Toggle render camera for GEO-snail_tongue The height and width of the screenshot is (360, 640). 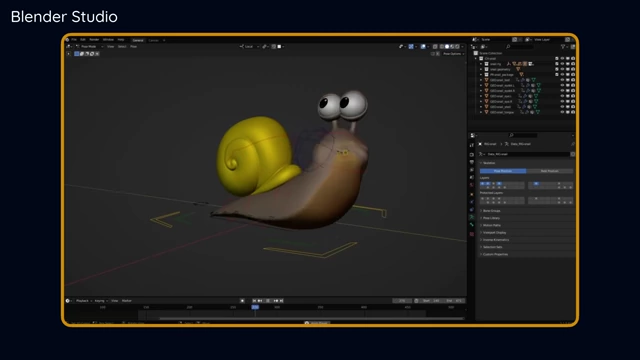coord(573,112)
